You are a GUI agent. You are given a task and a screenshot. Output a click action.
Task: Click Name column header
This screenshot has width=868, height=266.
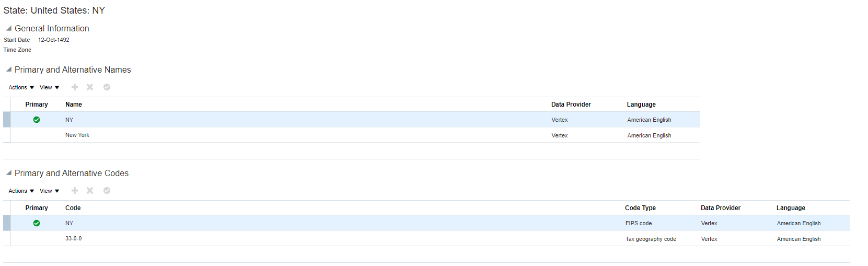[74, 105]
